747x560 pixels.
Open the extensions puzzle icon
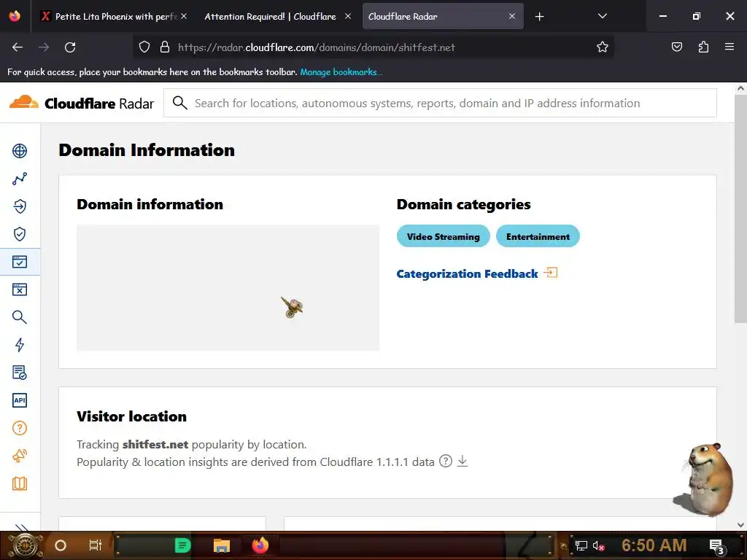703,47
